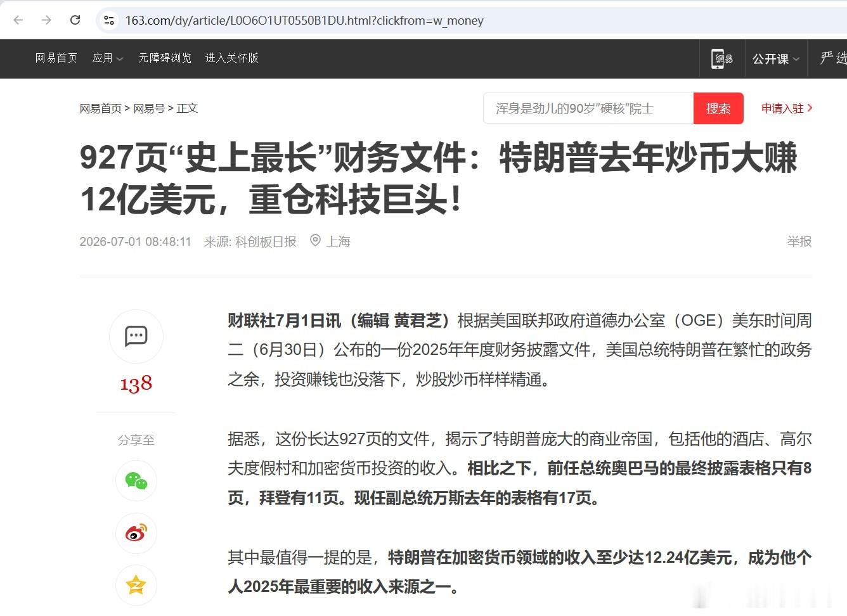Click the location pin icon beside 上海
Screen dimensions: 847x616
coord(315,241)
